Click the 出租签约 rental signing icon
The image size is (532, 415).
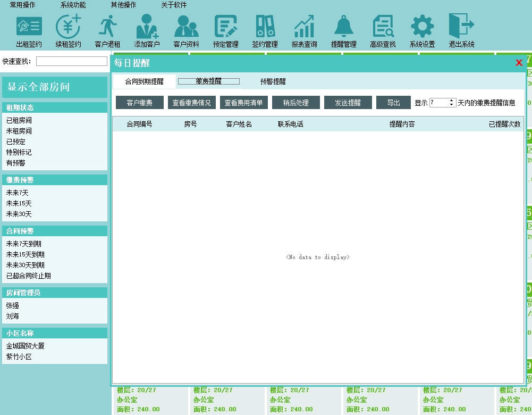pyautogui.click(x=29, y=27)
